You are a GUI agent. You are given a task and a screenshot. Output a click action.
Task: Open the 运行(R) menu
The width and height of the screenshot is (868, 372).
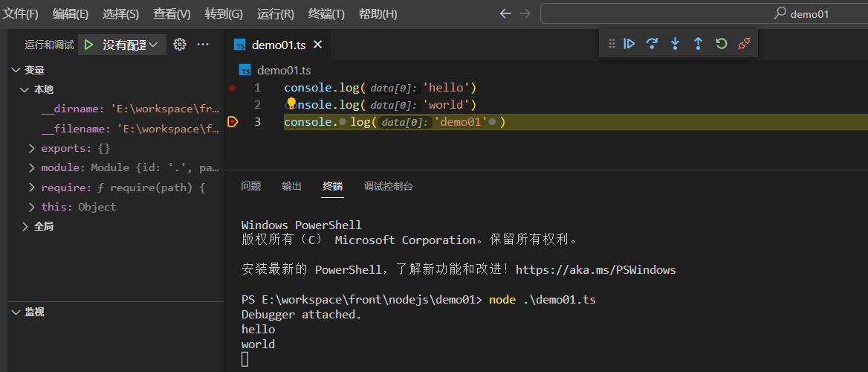[276, 14]
